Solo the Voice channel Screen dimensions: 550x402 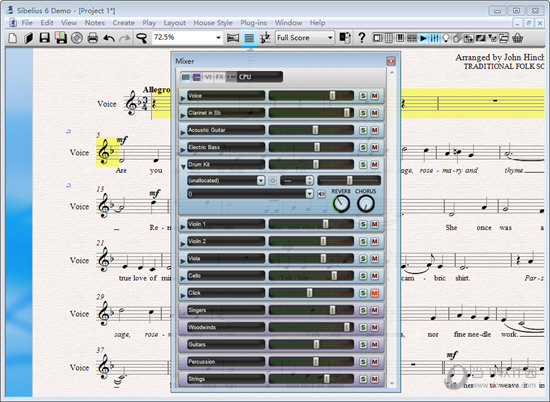(x=363, y=95)
